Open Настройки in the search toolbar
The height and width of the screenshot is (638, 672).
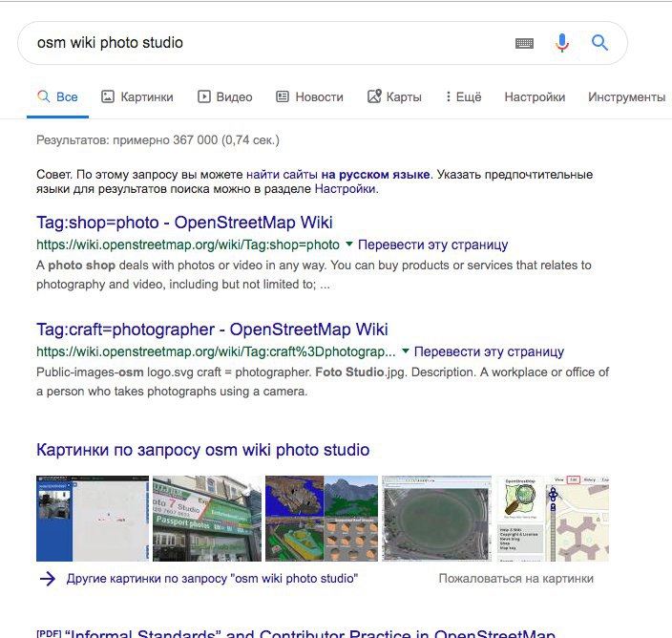point(535,96)
